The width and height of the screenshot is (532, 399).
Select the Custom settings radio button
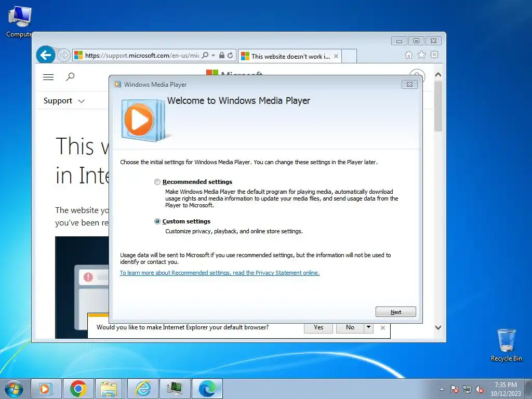[157, 221]
